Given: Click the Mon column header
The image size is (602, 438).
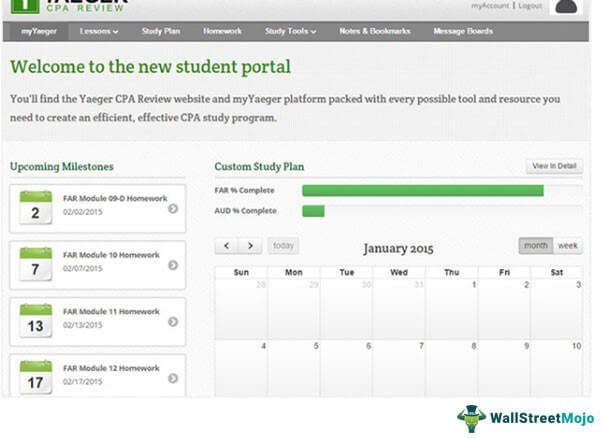Looking at the screenshot, I should (294, 273).
